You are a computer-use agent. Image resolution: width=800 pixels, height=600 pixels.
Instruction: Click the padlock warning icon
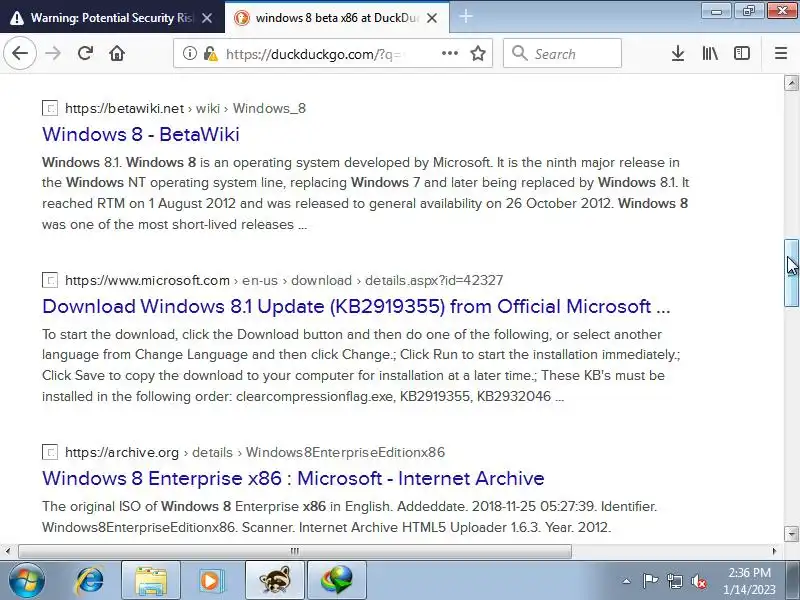pyautogui.click(x=210, y=53)
